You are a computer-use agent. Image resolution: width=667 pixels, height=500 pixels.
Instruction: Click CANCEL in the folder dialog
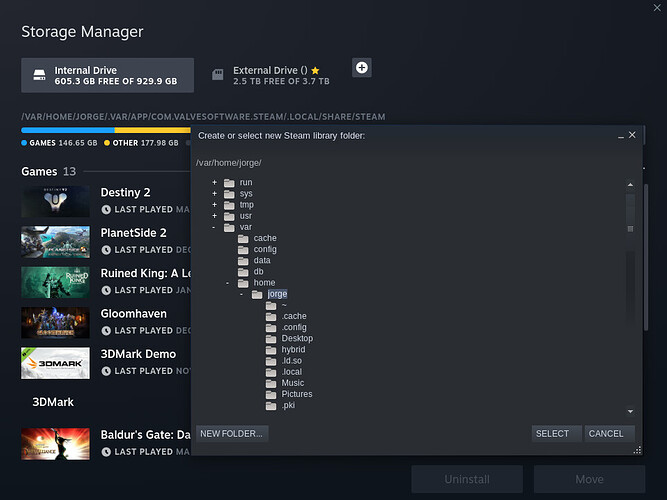[x=610, y=434]
